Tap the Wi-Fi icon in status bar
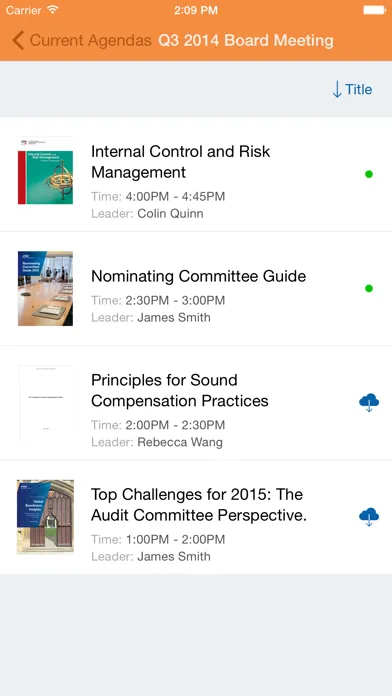Viewport: 392px width, 696px height. [53, 10]
